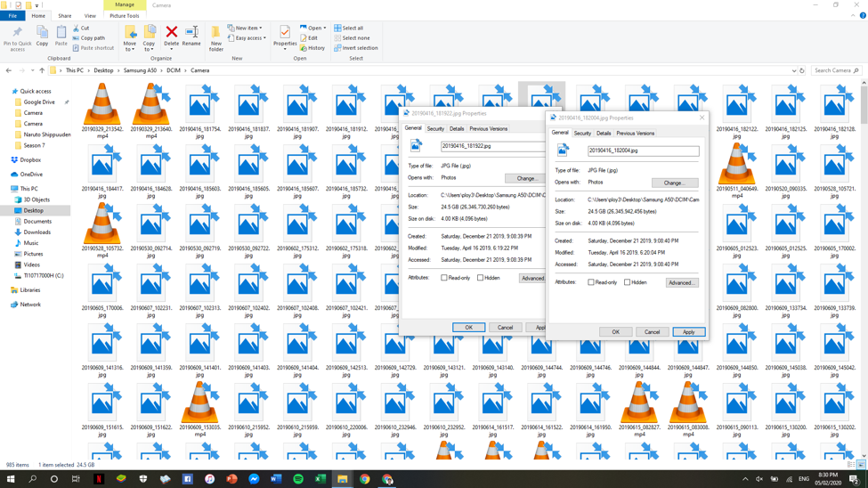Switch to the Share ribbon tab
Image resolution: width=868 pixels, height=488 pixels.
point(65,15)
